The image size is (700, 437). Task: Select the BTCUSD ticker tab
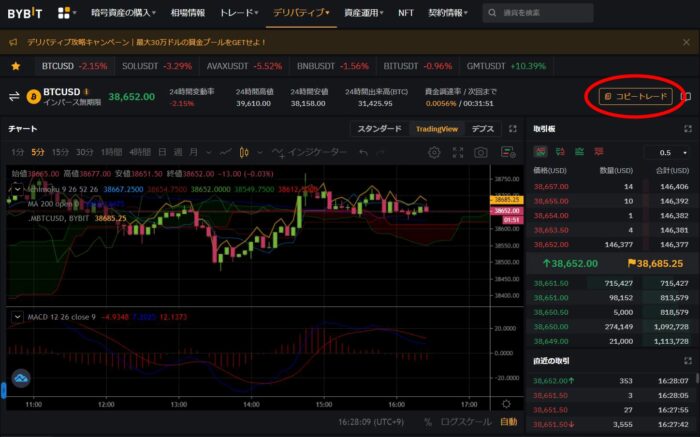point(75,66)
